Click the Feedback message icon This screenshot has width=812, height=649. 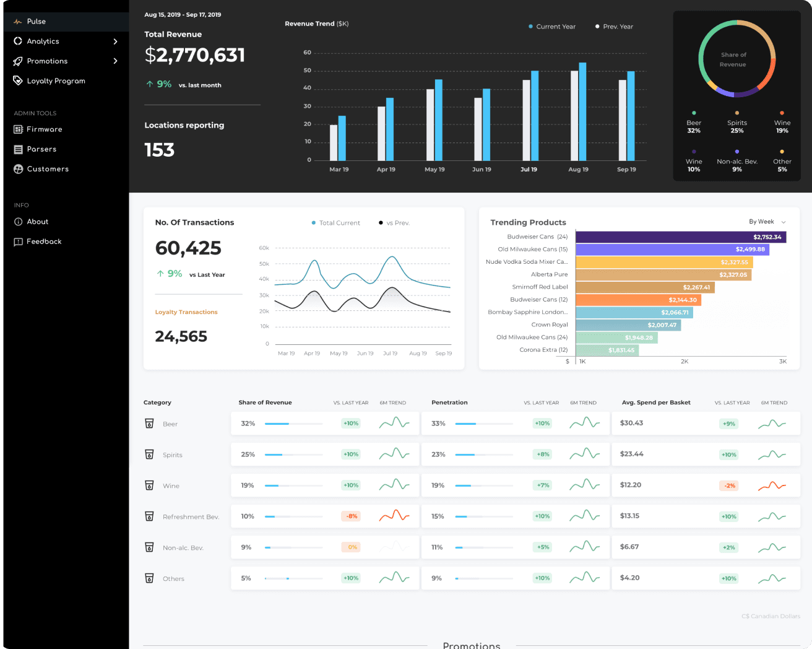coord(18,242)
